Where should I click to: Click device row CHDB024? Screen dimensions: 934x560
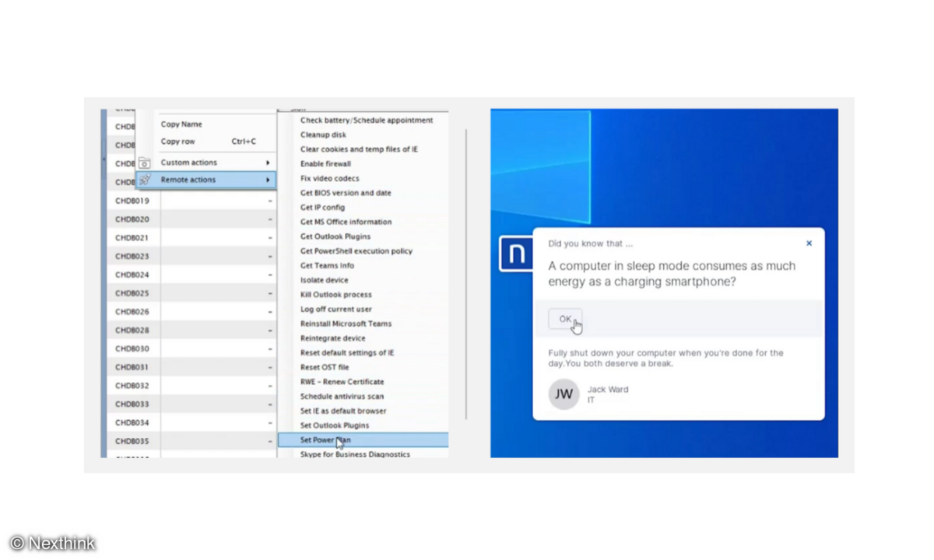click(191, 275)
